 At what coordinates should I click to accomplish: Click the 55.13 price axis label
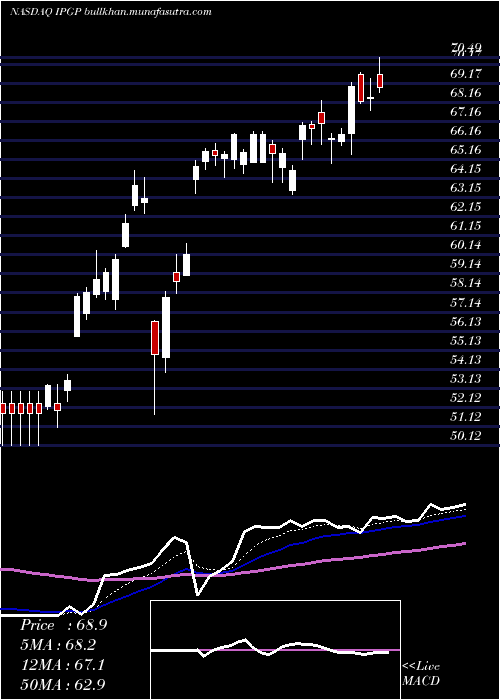pyautogui.click(x=466, y=341)
